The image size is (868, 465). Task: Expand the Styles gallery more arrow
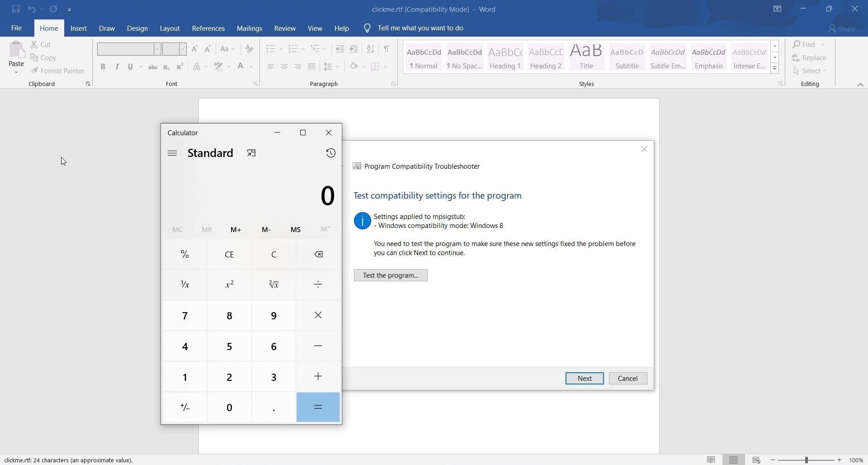[775, 69]
